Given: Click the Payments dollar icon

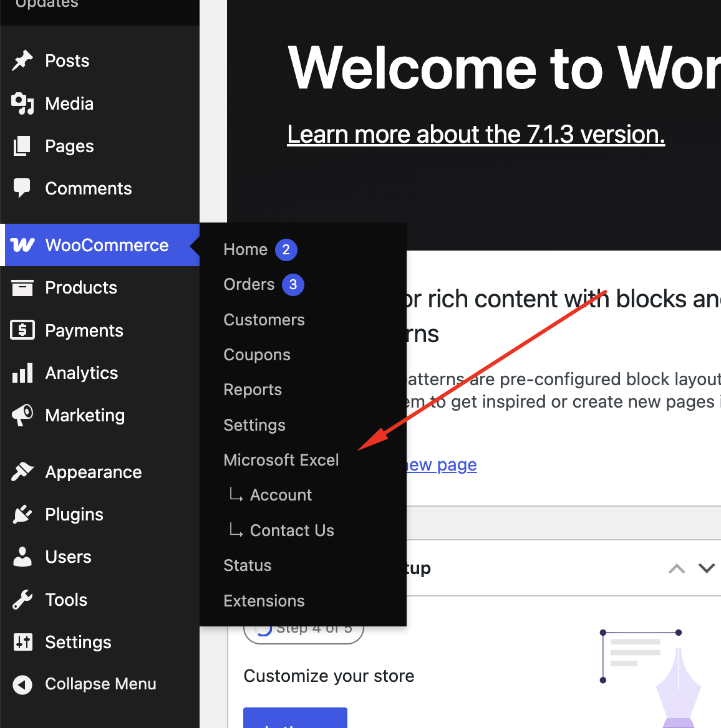Looking at the screenshot, I should (22, 330).
